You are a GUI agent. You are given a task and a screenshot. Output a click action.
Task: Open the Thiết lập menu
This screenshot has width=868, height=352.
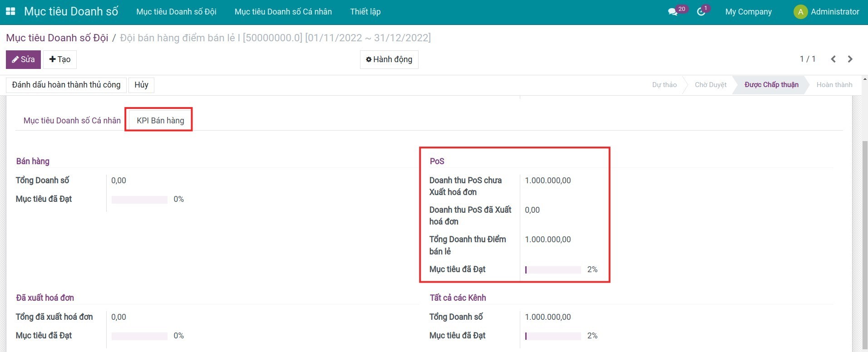(x=365, y=12)
